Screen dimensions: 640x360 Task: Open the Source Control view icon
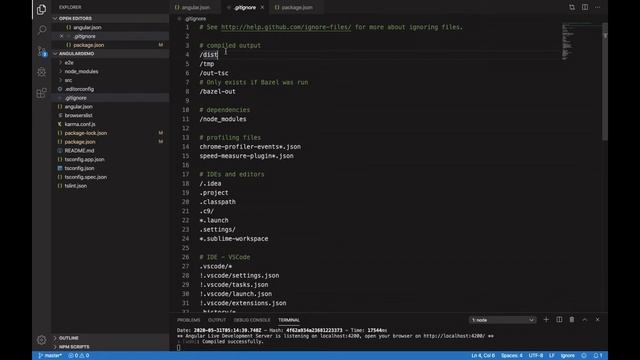[41, 51]
